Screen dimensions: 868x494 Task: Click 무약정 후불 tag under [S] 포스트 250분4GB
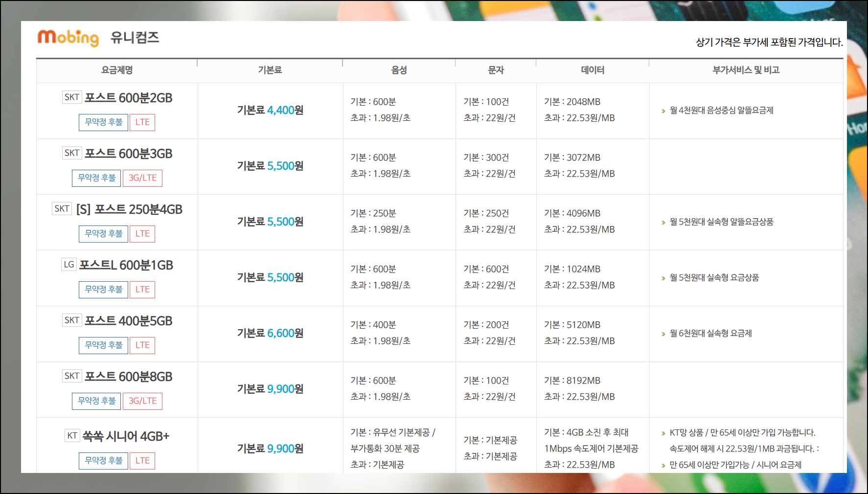click(x=104, y=234)
